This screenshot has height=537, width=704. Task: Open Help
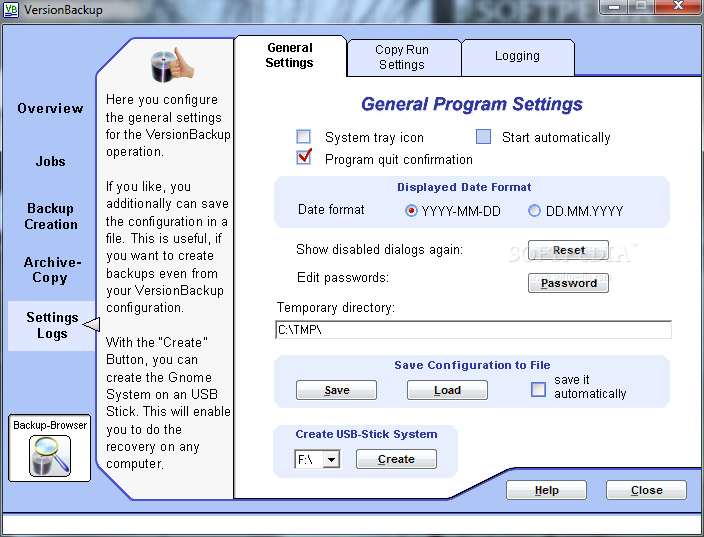coord(546,490)
